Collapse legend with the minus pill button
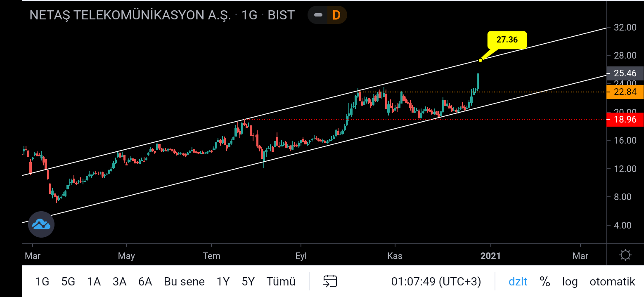Image resolution: width=644 pixels, height=297 pixels. (x=318, y=15)
